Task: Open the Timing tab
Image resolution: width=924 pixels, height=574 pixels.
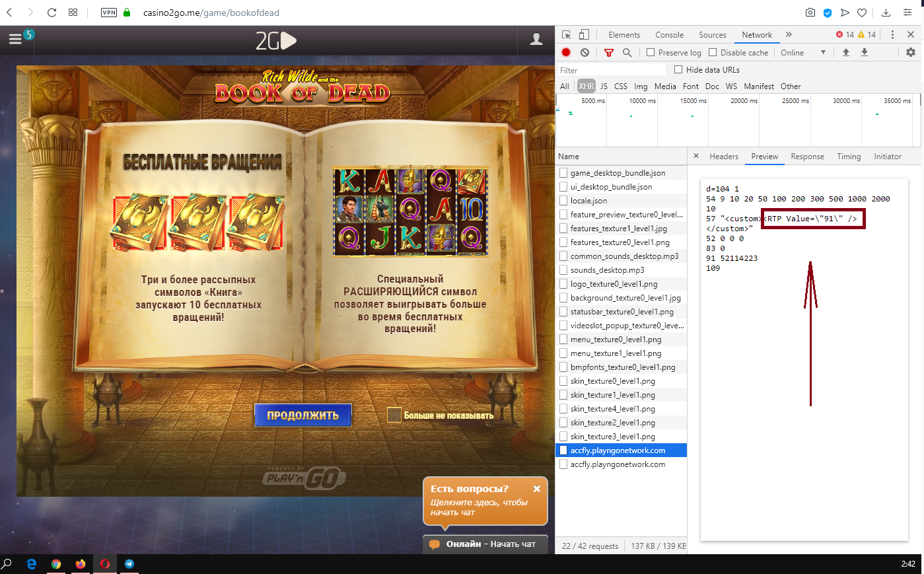Action: point(849,157)
